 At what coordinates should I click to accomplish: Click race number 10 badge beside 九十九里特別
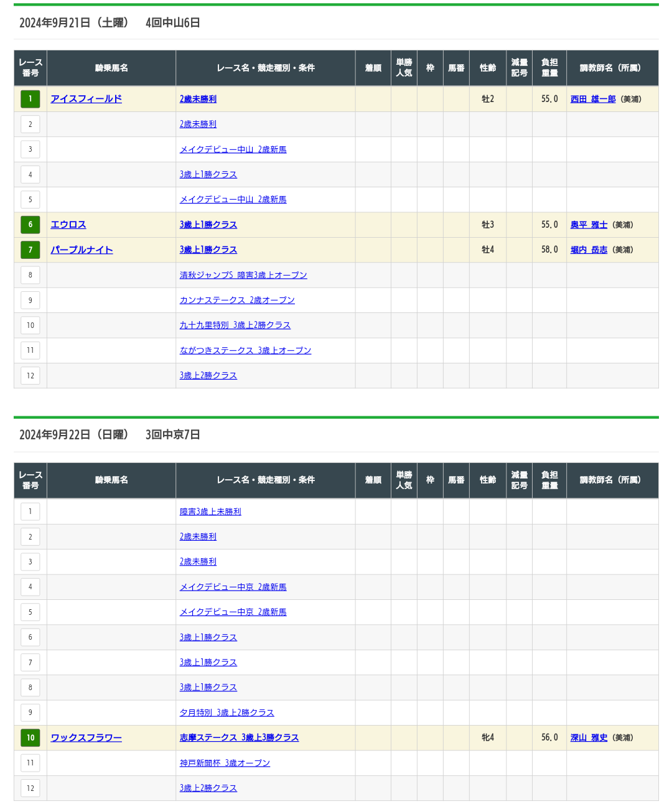click(30, 325)
